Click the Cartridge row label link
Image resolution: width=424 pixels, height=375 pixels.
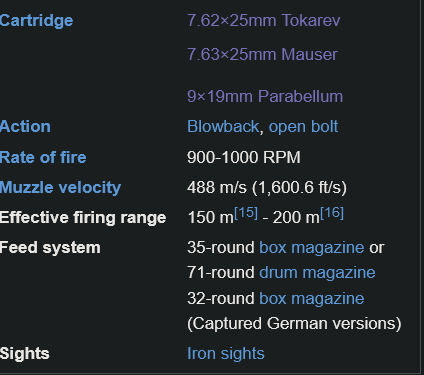[x=36, y=21]
